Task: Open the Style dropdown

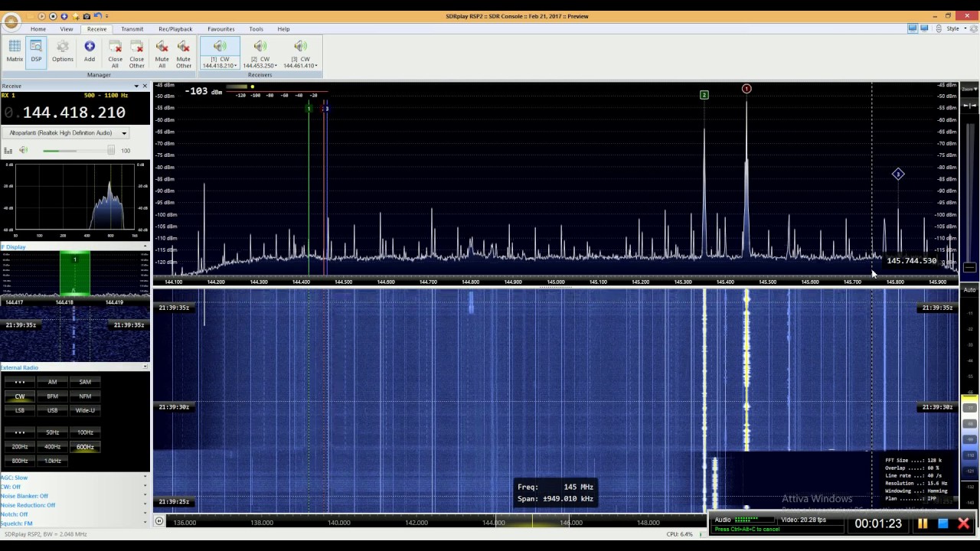Action: [x=955, y=29]
